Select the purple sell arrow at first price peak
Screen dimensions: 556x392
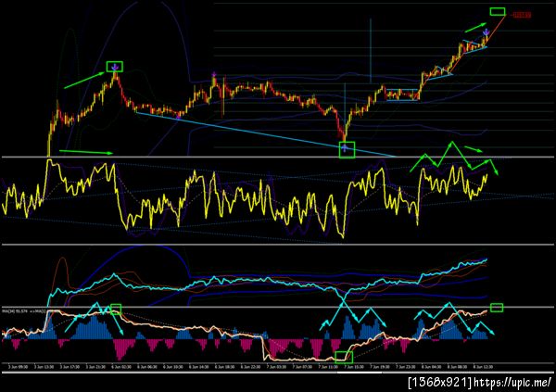114,67
